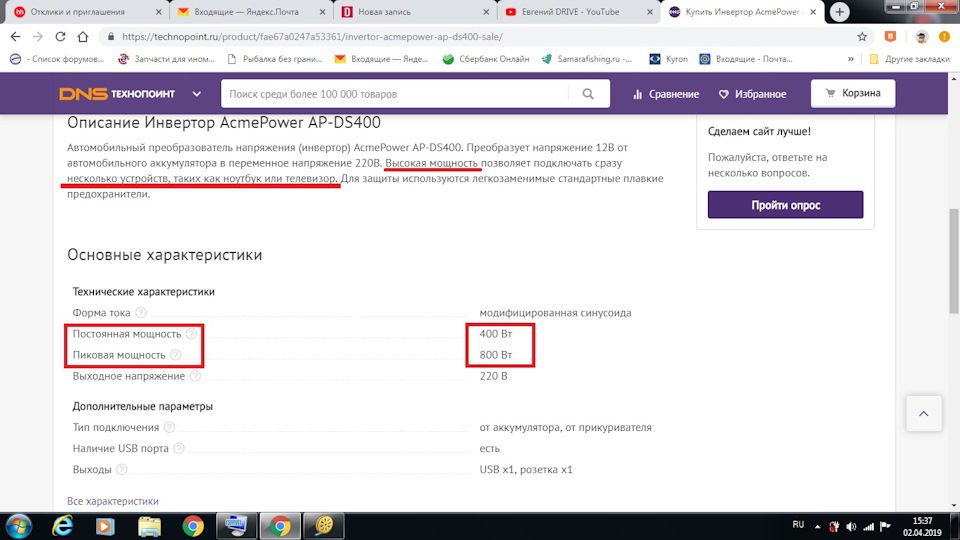Viewport: 960px width, 540px height.
Task: Click the product search input field
Action: [395, 94]
